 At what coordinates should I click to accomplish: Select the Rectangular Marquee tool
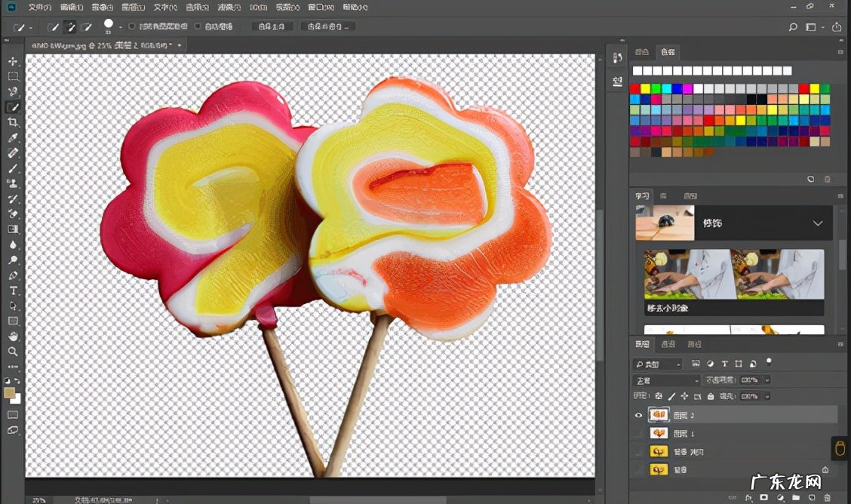[13, 76]
